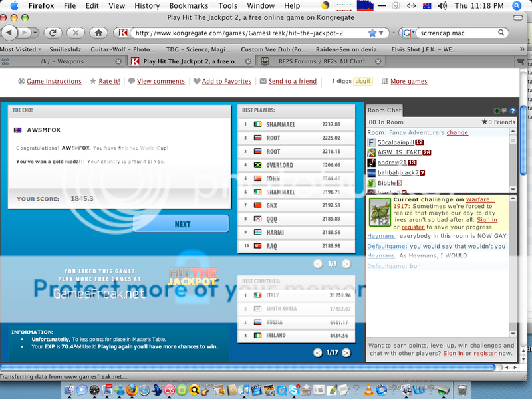Go to the home page icon
Screen dimensions: 532x399
point(98,33)
